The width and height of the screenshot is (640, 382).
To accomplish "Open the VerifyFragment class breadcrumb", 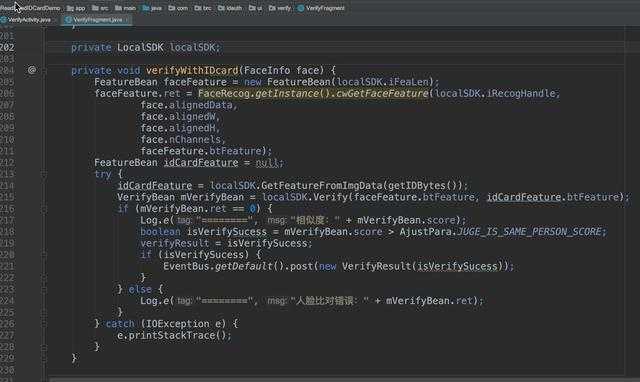I will pyautogui.click(x=321, y=8).
